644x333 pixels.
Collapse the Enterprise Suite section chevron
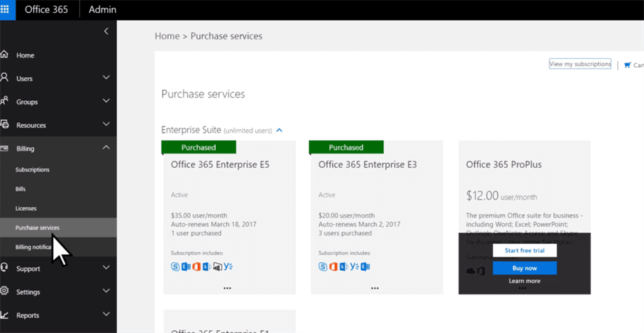[x=279, y=131]
